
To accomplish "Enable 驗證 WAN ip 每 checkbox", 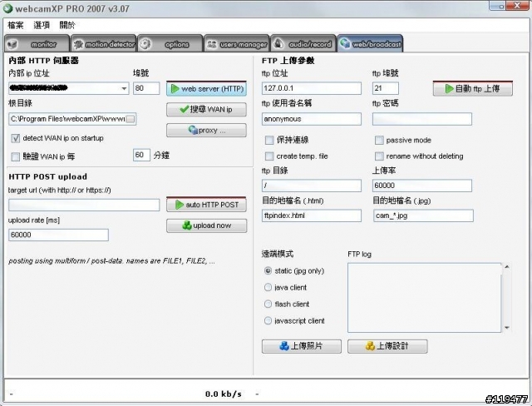I will [x=16, y=156].
